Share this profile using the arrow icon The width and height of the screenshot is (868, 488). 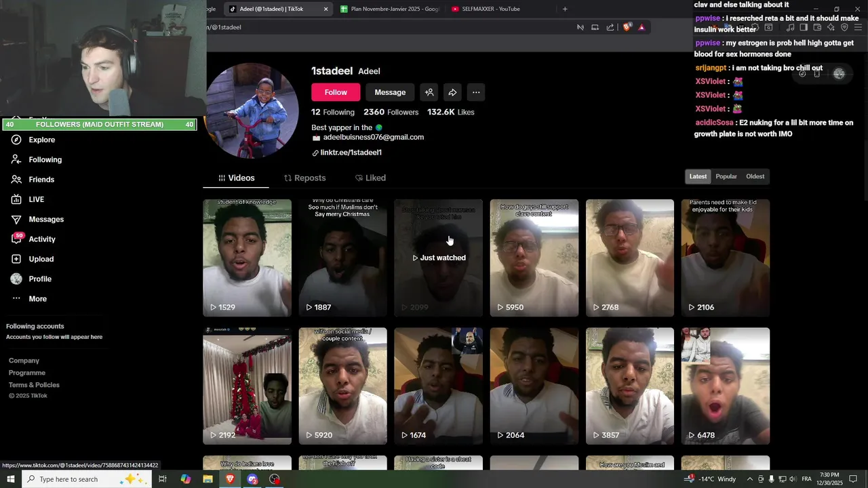click(x=452, y=92)
